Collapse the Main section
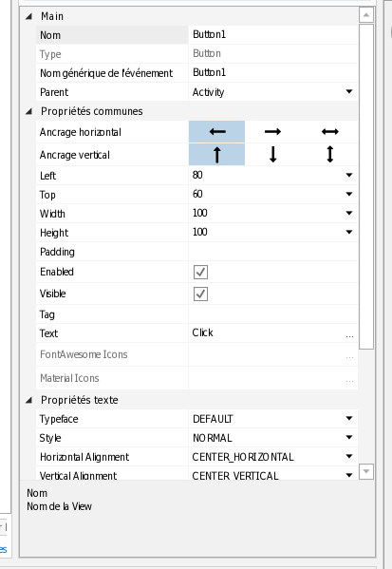Screen dimensions: 392x569 tap(29, 16)
